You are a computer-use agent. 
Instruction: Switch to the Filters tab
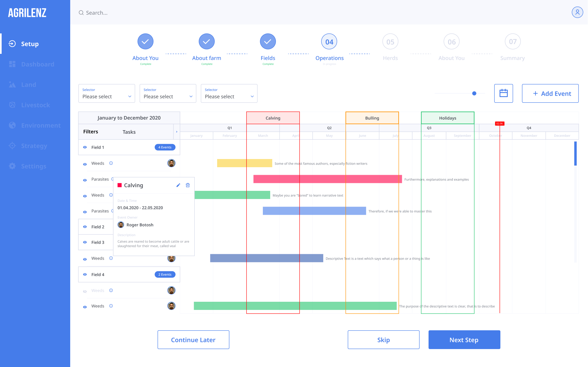(x=91, y=132)
